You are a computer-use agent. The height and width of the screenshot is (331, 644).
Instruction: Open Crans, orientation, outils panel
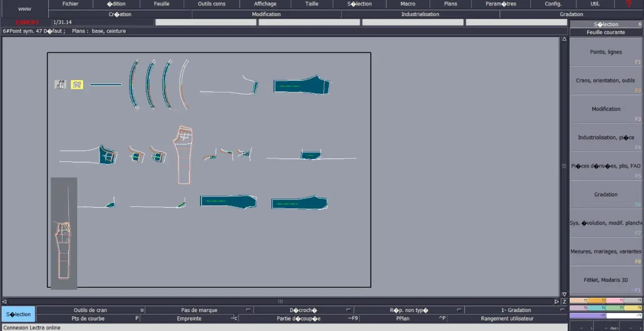[606, 80]
